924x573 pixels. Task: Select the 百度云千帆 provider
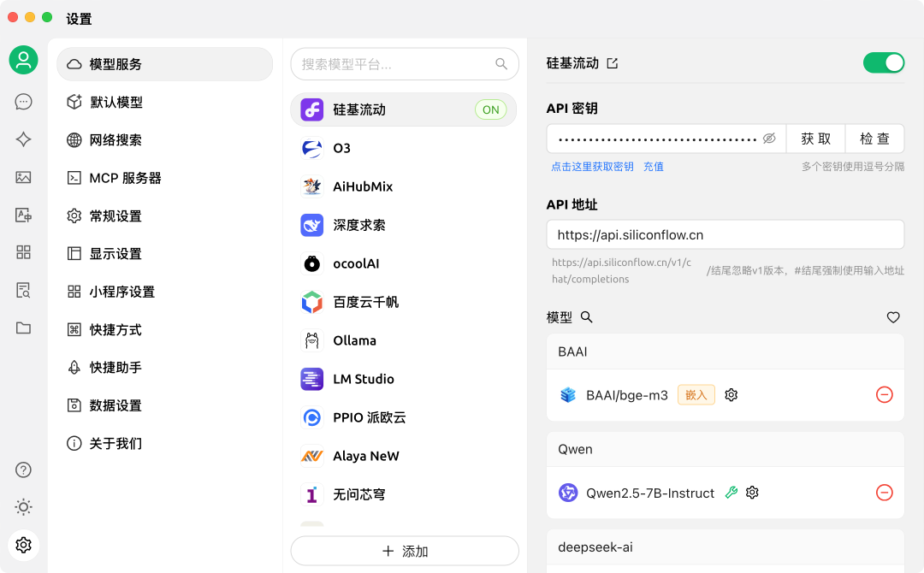(x=404, y=302)
